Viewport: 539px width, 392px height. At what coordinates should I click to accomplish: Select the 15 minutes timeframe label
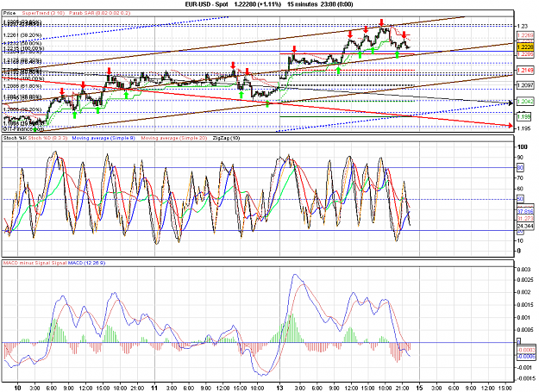click(x=303, y=4)
